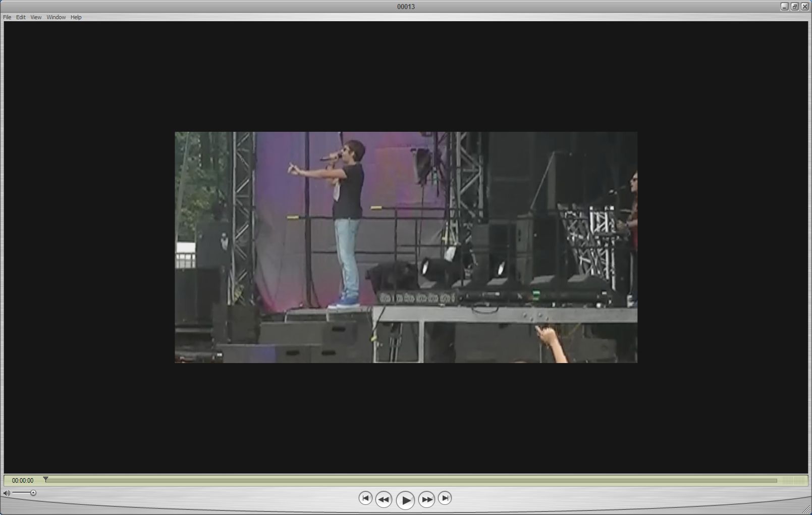The height and width of the screenshot is (515, 812).
Task: Click the 00:00:00 time display
Action: pos(23,480)
